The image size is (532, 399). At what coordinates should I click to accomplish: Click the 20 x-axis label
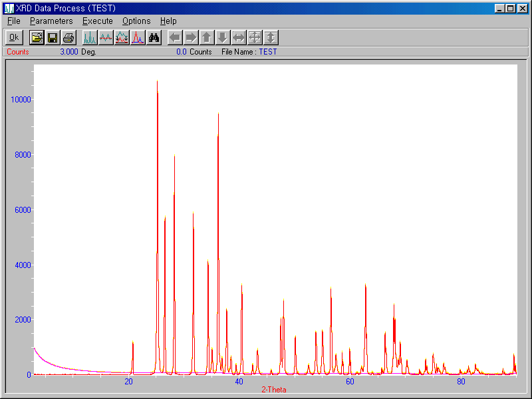pyautogui.click(x=128, y=382)
